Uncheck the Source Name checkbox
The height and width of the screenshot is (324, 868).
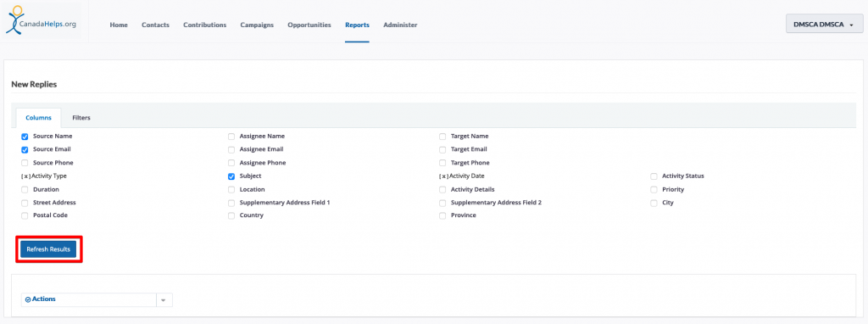pyautogui.click(x=25, y=137)
